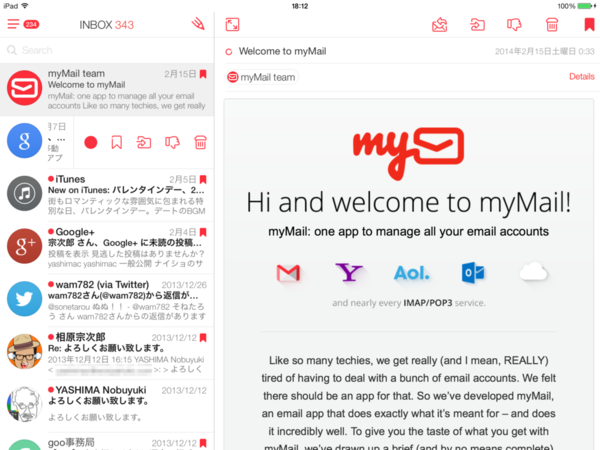Tap the 相原宗次郎 hat avatar photo
This screenshot has width=600, height=450.
[24, 351]
